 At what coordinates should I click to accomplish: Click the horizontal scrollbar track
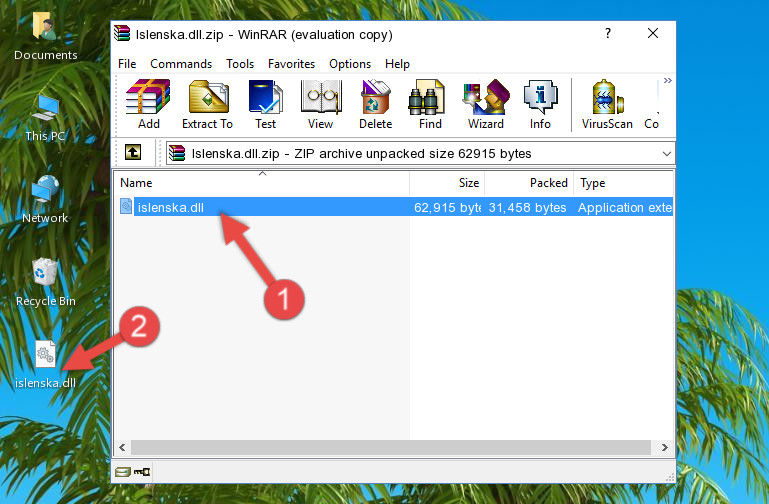coord(391,447)
